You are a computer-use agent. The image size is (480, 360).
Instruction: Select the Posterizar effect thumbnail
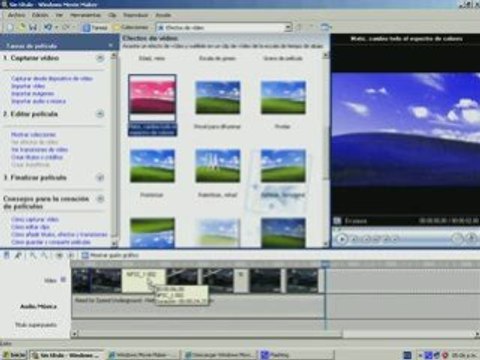pyautogui.click(x=152, y=166)
